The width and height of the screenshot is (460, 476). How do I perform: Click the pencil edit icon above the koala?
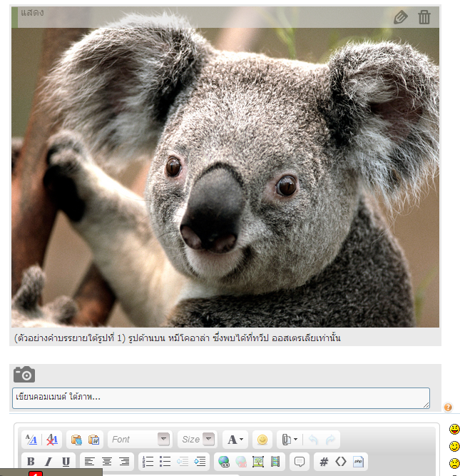click(401, 17)
